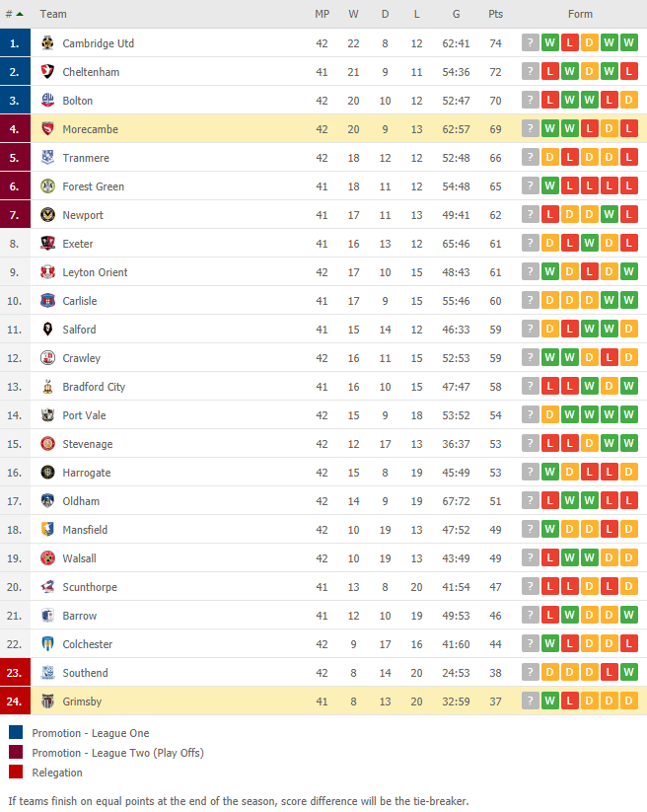647x812 pixels.
Task: Click the Oldham club crest icon
Action: point(47,501)
